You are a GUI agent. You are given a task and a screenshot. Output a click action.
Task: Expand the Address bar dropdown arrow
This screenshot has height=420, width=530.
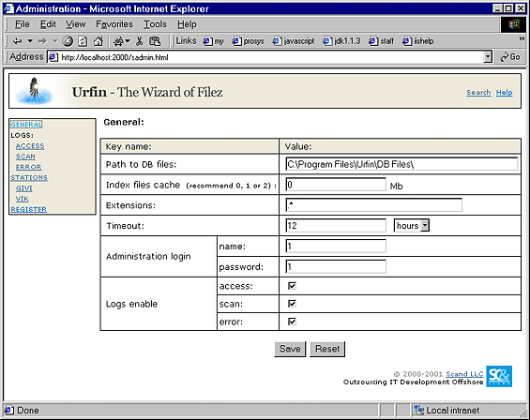coord(488,57)
